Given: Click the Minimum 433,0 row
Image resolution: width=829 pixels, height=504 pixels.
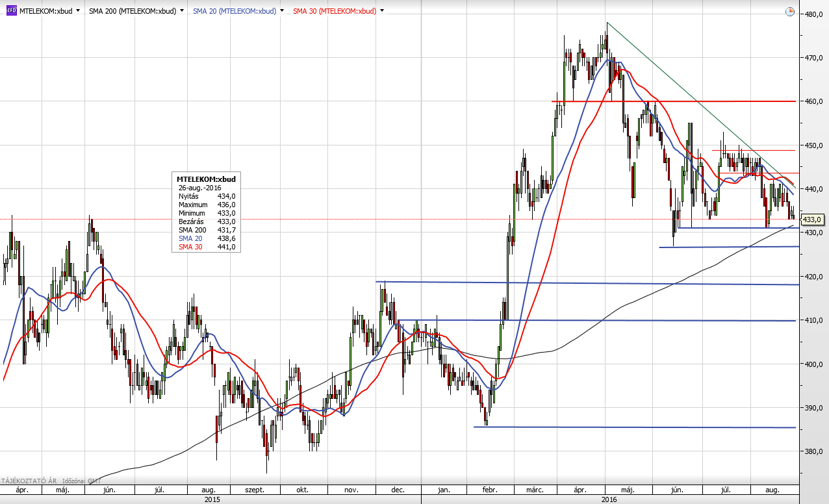Looking at the screenshot, I should tap(206, 213).
